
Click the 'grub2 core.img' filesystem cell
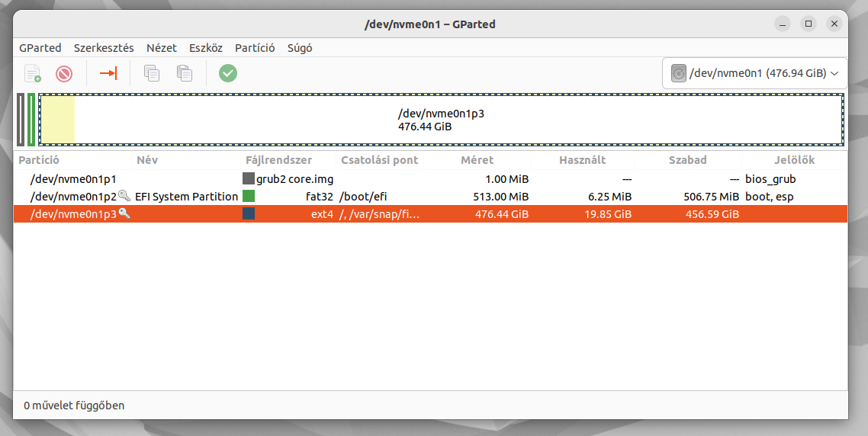(x=294, y=178)
